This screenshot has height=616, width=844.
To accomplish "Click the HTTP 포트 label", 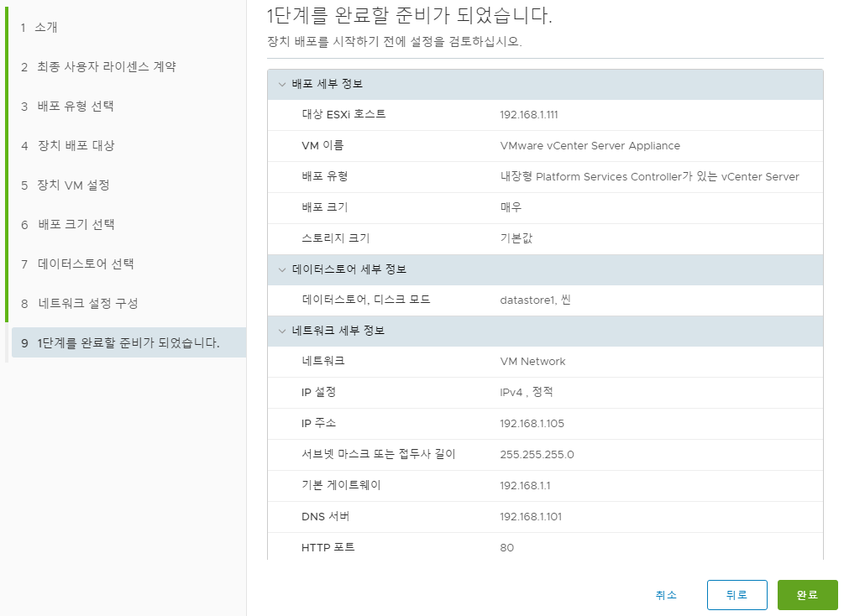I will 328,547.
